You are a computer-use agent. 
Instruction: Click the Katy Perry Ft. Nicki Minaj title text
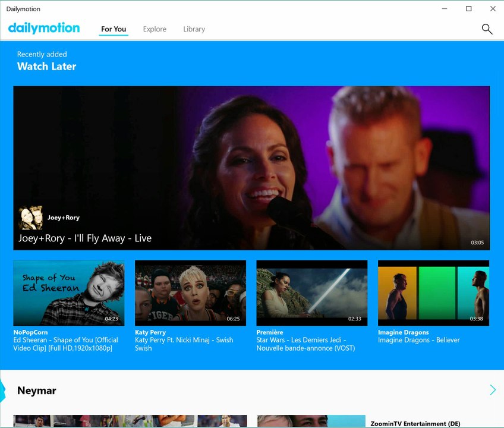click(x=184, y=344)
